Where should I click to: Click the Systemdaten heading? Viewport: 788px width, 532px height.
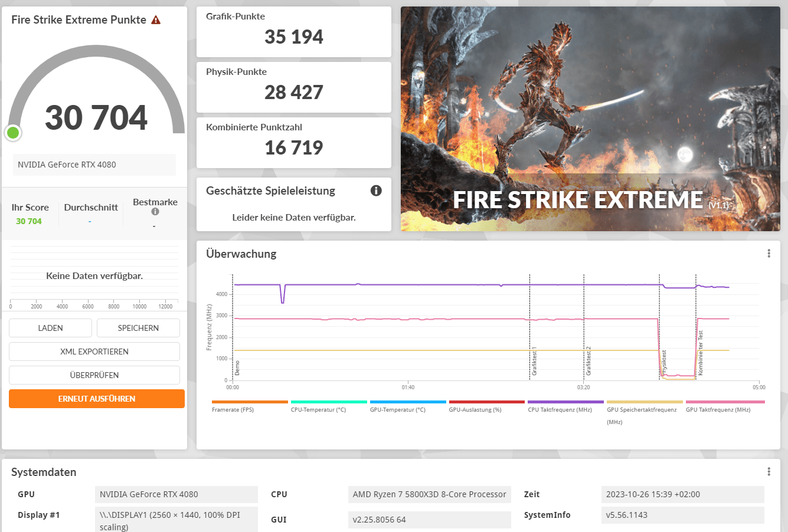(44, 472)
